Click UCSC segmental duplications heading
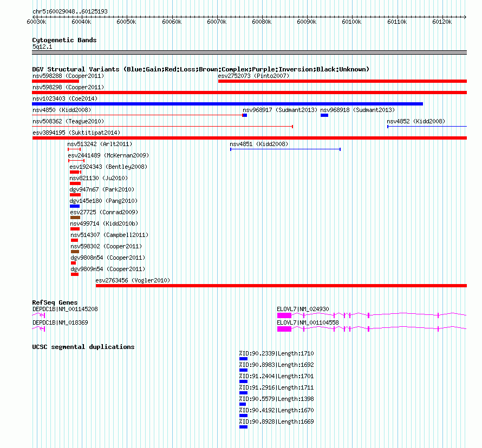This screenshot has width=482, height=448. [x=83, y=347]
